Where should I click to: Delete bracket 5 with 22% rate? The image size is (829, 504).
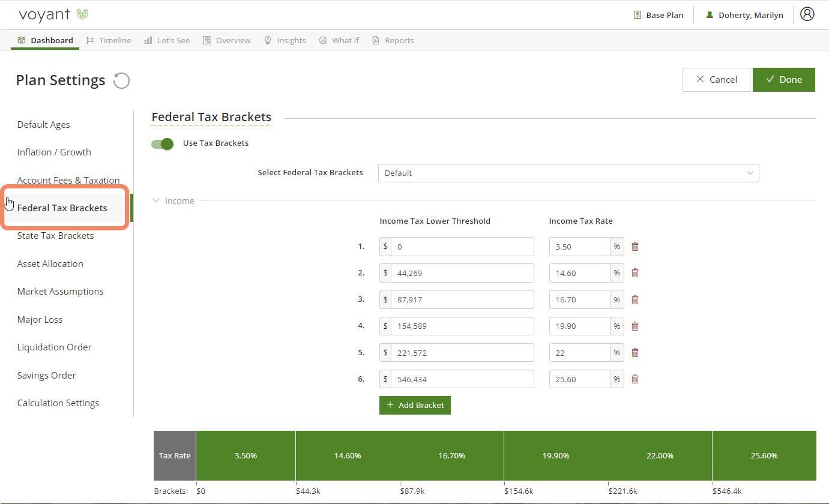pyautogui.click(x=635, y=353)
